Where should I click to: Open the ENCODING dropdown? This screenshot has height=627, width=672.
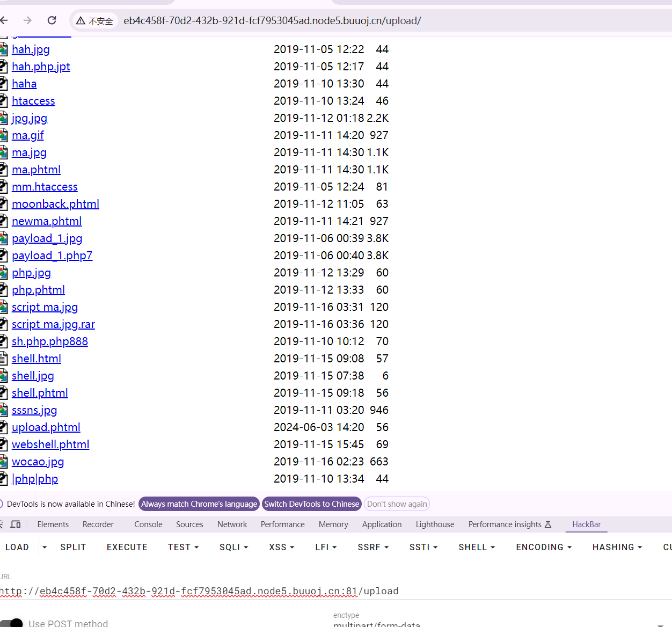pos(543,547)
